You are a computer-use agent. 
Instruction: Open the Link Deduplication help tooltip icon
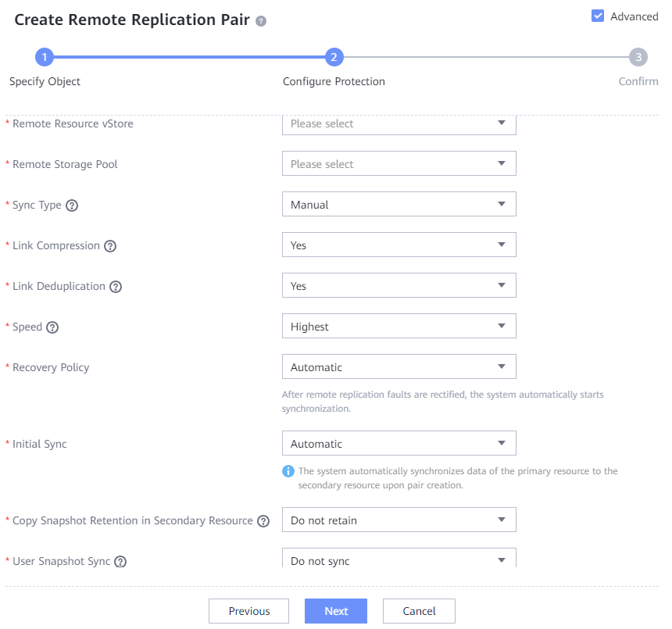click(x=116, y=287)
